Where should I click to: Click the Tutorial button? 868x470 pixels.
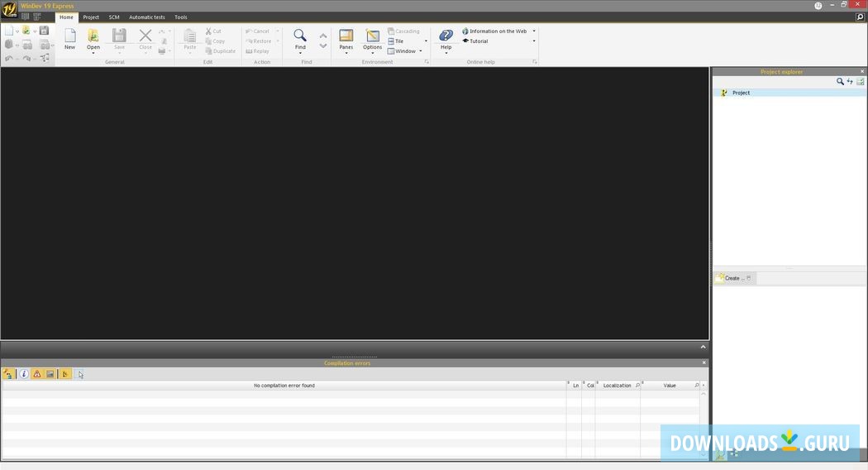pyautogui.click(x=475, y=41)
